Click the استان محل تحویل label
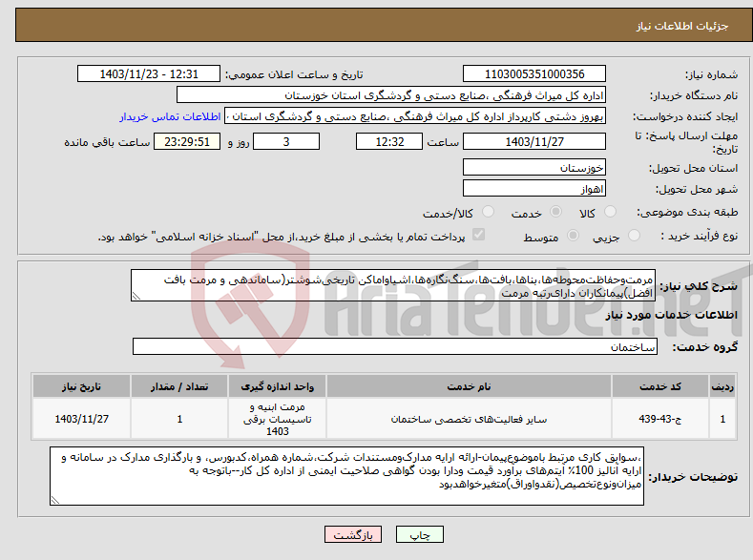The height and width of the screenshot is (560, 753). (x=694, y=168)
